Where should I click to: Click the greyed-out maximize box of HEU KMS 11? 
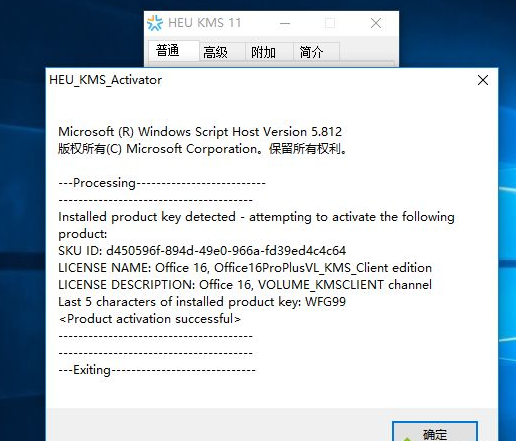(x=330, y=23)
